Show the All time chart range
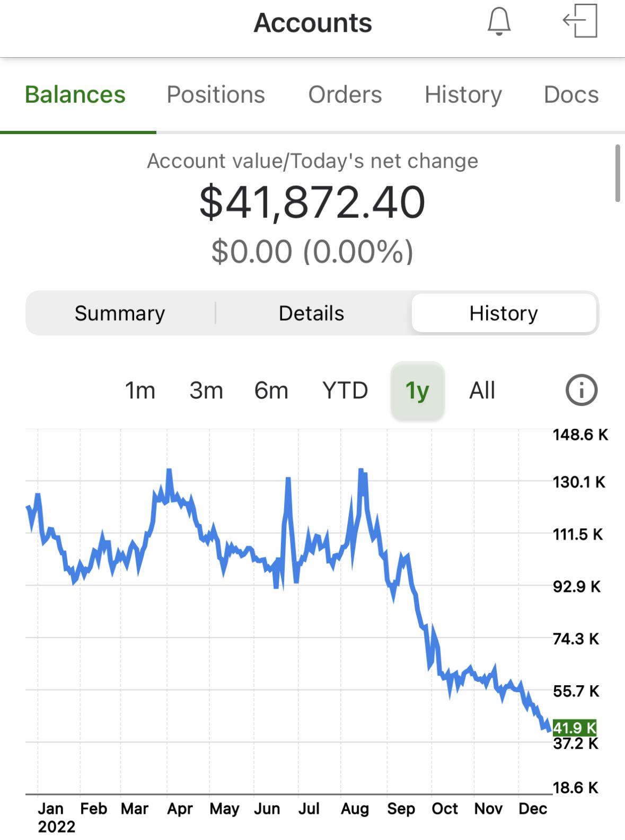The image size is (625, 840). pyautogui.click(x=482, y=391)
